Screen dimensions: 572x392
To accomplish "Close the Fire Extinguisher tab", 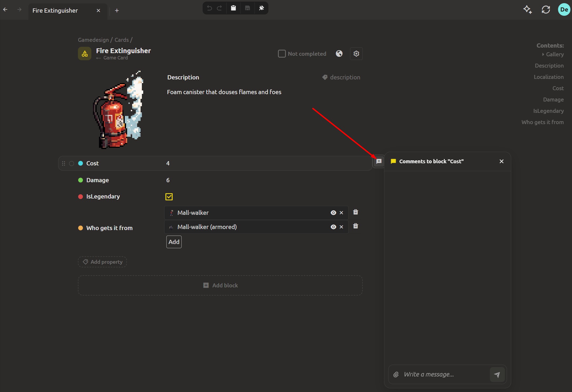I will click(98, 11).
